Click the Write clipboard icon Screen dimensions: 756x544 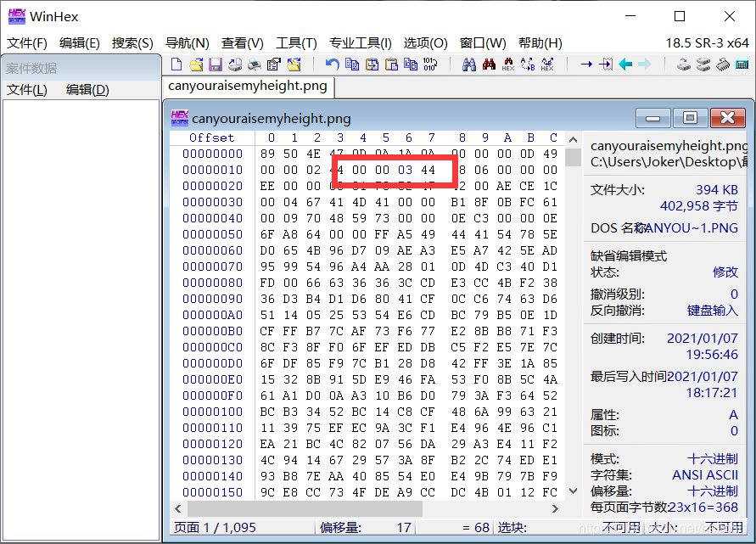(411, 64)
